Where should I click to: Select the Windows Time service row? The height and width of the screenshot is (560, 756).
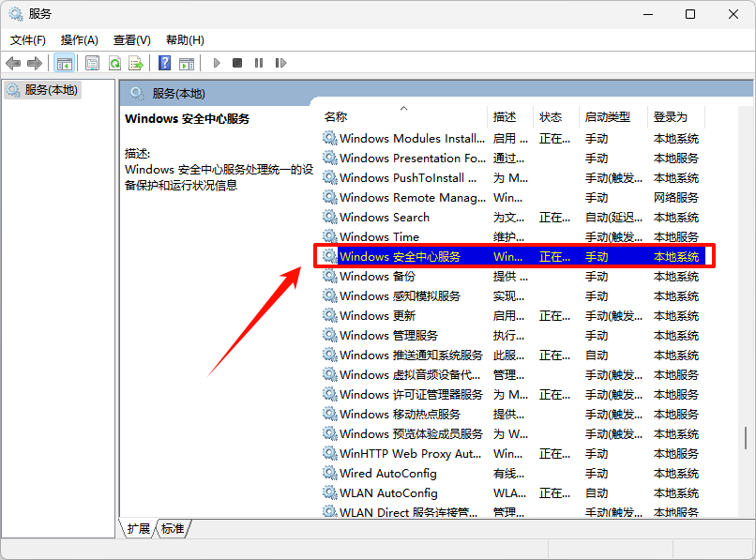pyautogui.click(x=513, y=236)
